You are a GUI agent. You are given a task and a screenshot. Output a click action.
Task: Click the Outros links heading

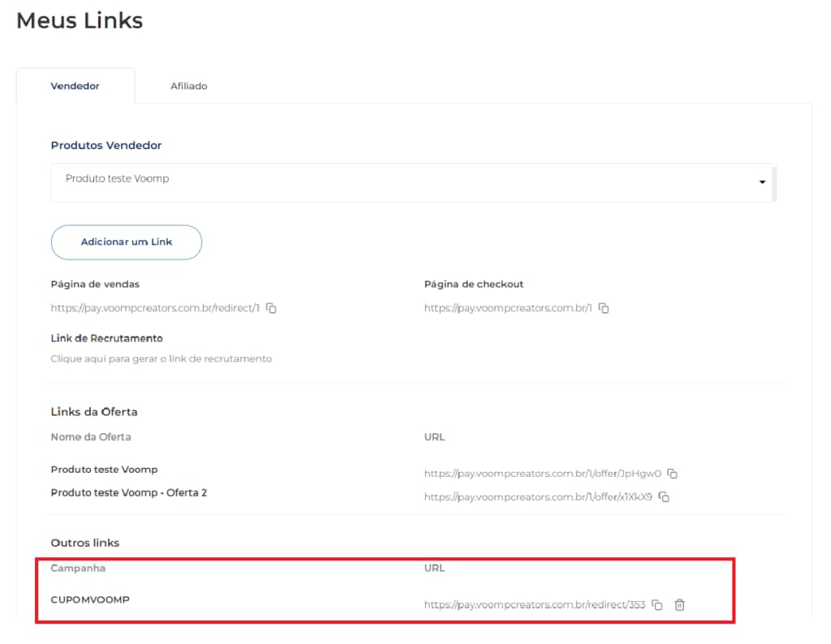pos(84,543)
